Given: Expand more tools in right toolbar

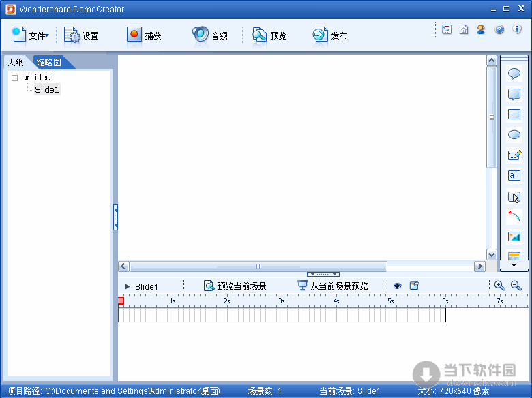Looking at the screenshot, I should tap(514, 265).
